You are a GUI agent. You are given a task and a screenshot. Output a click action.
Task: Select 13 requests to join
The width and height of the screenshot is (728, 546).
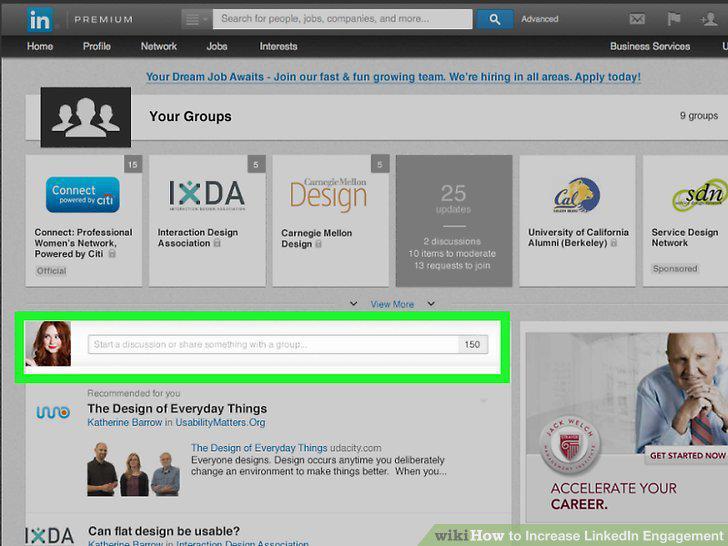[x=452, y=266]
